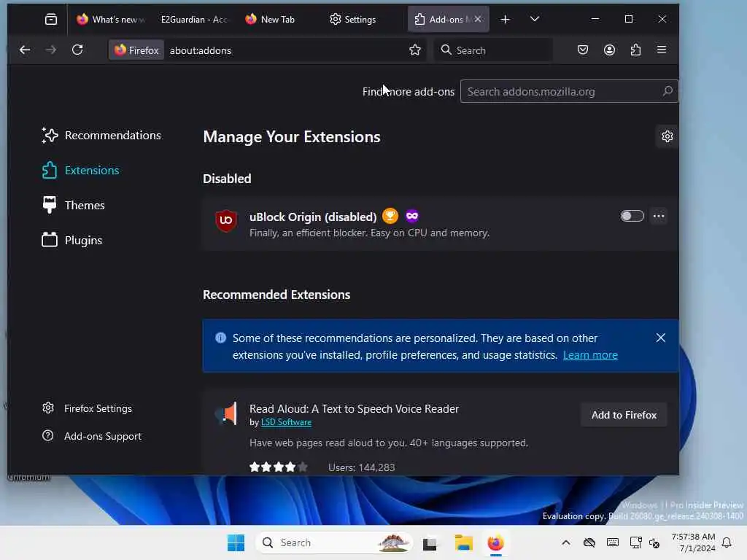
Task: Open the LSD Software author link
Action: (x=286, y=422)
